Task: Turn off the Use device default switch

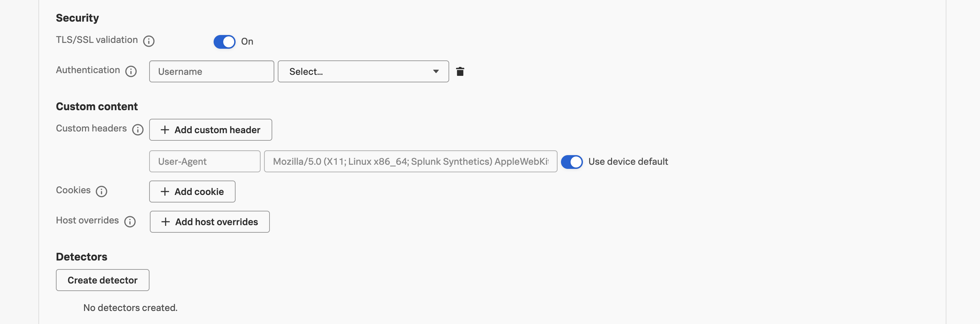Action: click(x=572, y=162)
